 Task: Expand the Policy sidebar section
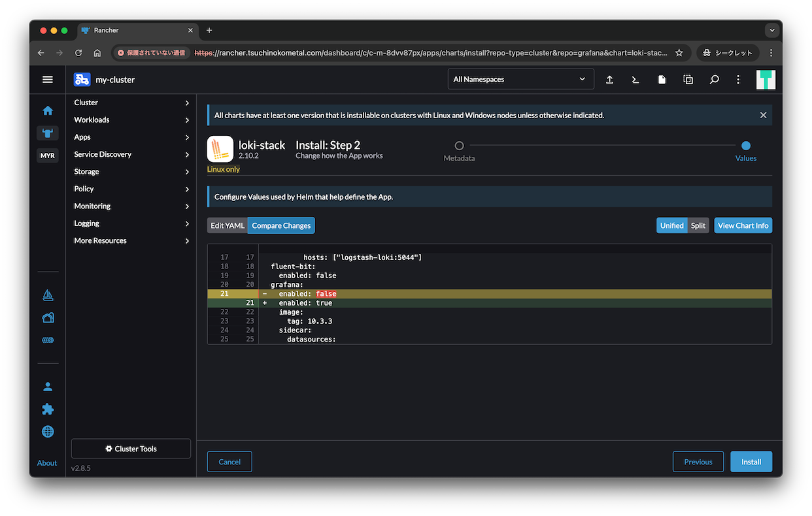[x=131, y=189]
